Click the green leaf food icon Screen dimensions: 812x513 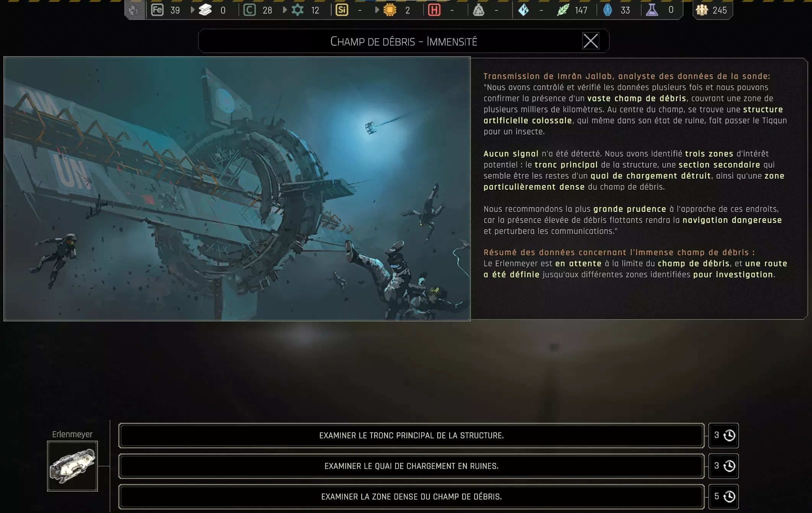point(563,10)
